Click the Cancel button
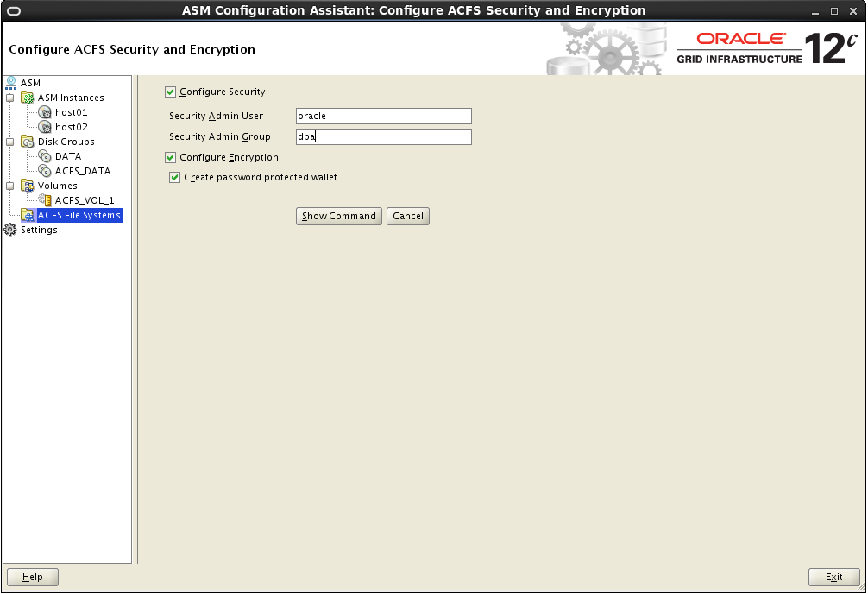Viewport: 868px width, 594px height. tap(408, 216)
